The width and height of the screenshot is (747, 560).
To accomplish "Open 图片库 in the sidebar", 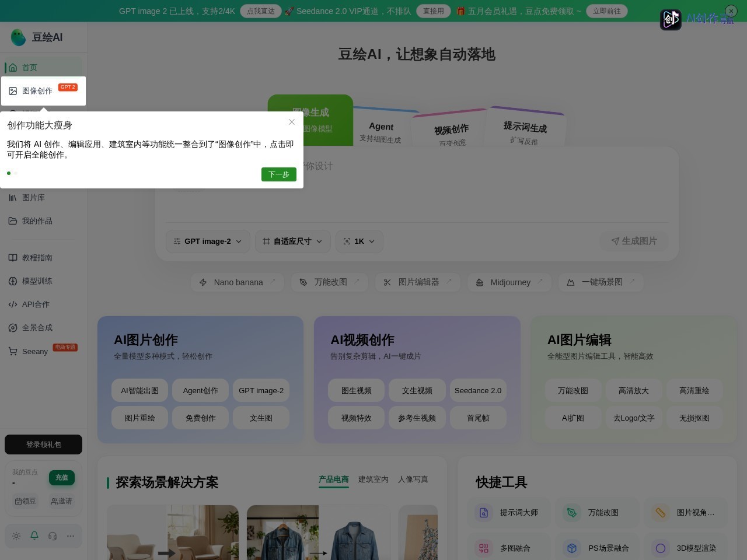I will coord(43,198).
